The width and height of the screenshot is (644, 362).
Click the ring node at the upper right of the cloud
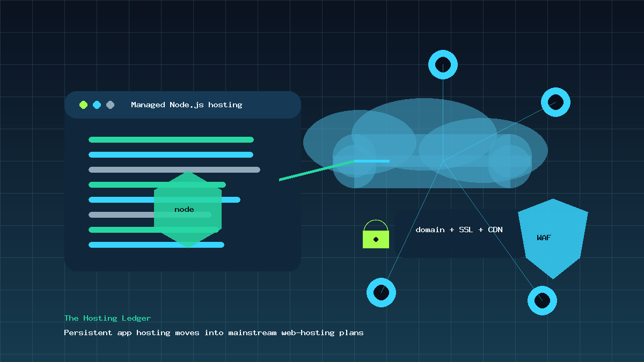tap(555, 102)
